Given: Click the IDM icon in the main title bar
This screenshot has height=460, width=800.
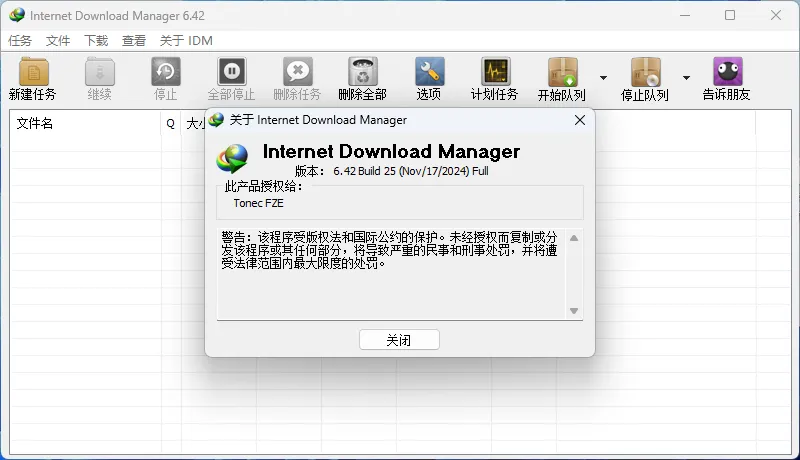Looking at the screenshot, I should 17,15.
